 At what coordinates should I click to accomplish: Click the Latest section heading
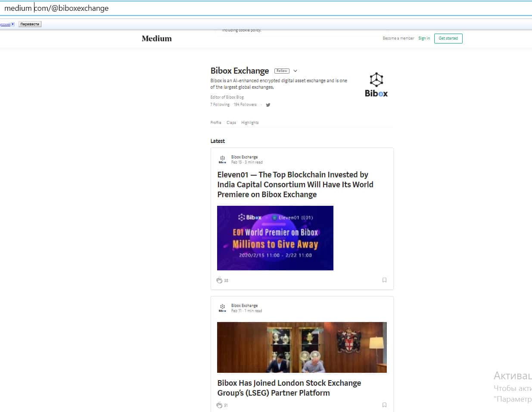218,141
